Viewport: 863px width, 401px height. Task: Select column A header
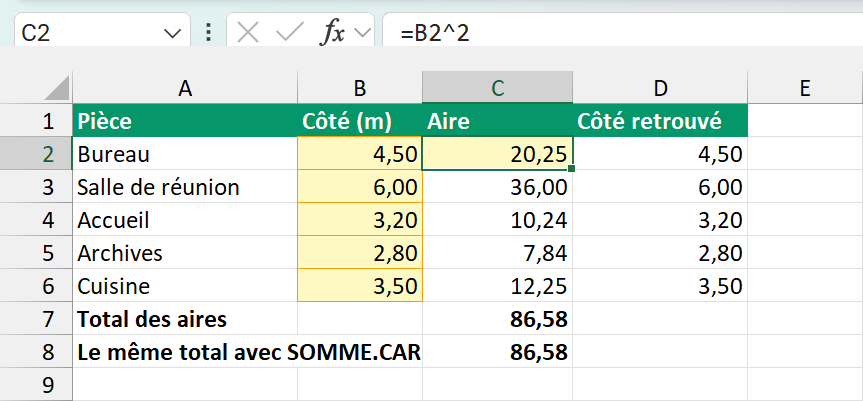[185, 87]
